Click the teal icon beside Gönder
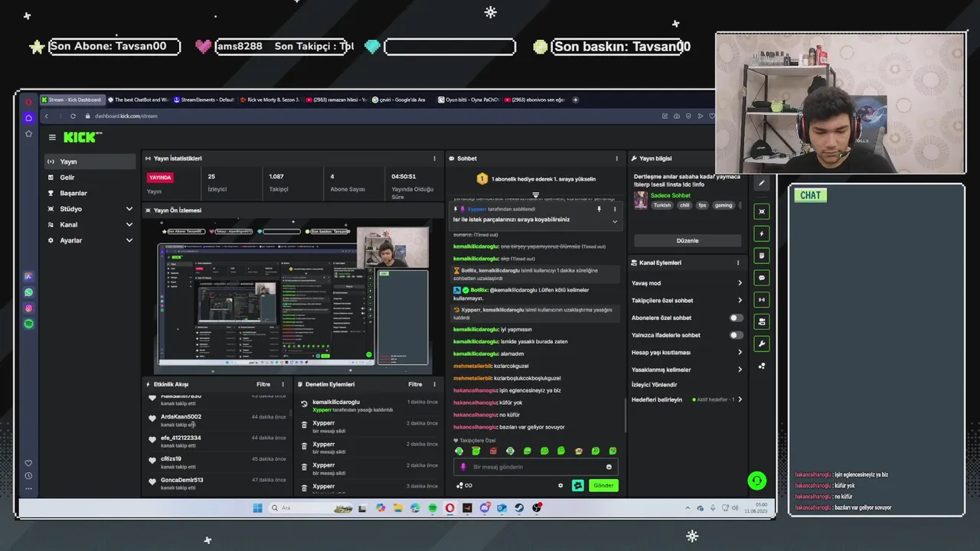980x551 pixels. coord(578,485)
